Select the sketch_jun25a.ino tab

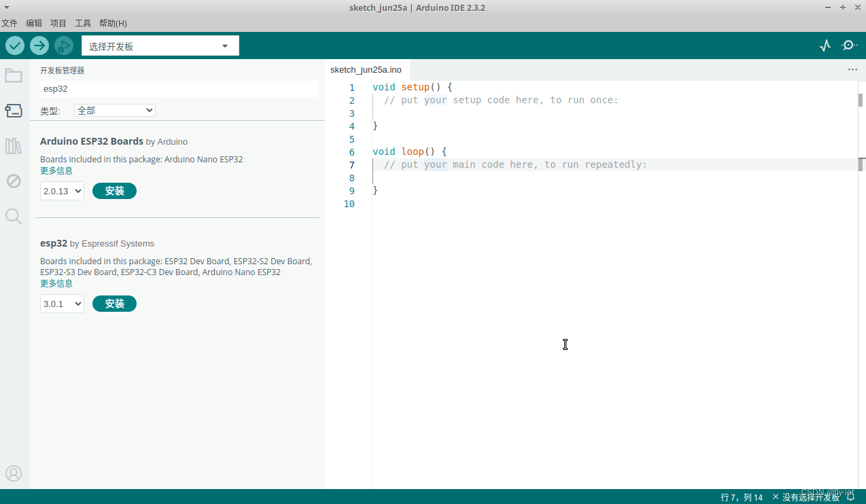[x=366, y=70]
